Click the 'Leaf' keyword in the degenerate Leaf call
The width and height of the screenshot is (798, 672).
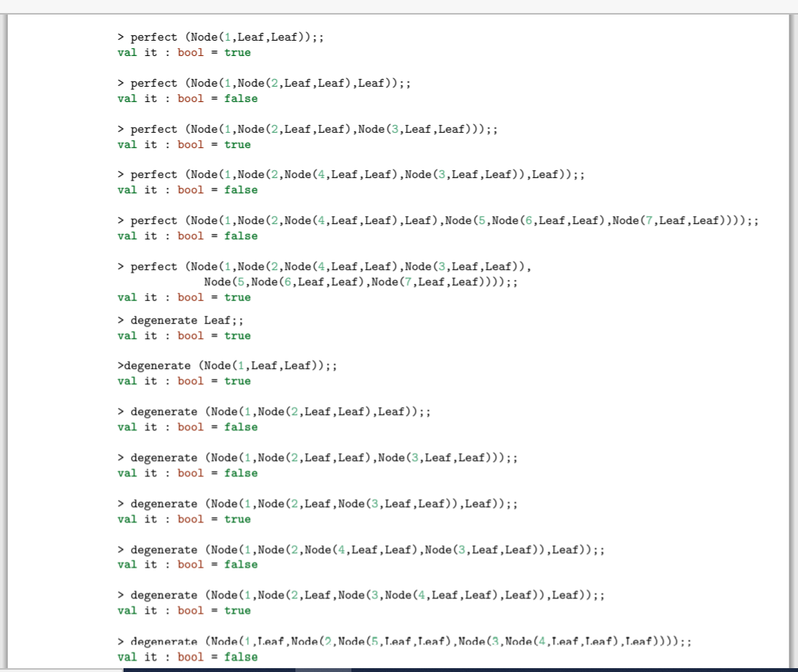219,320
